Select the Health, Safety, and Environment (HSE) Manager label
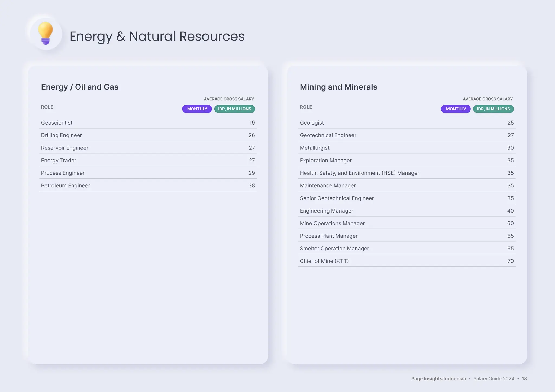555x392 pixels. (360, 173)
